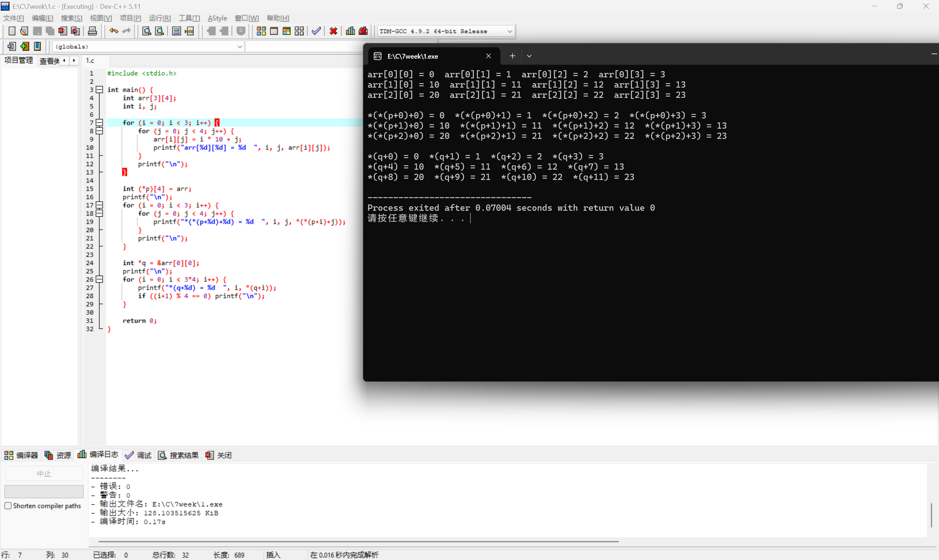939x560 pixels.
Task: Collapse the code fold at line 3
Action: [x=99, y=89]
